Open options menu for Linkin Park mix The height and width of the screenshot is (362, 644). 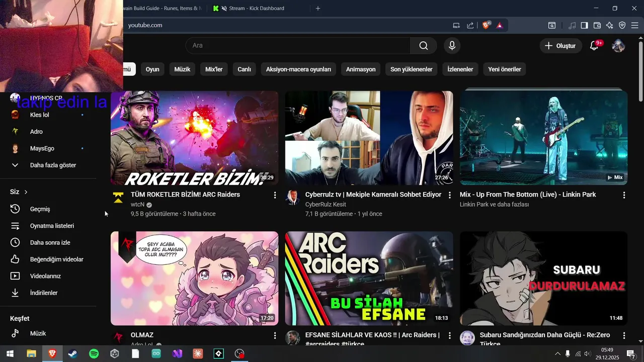pos(624,195)
